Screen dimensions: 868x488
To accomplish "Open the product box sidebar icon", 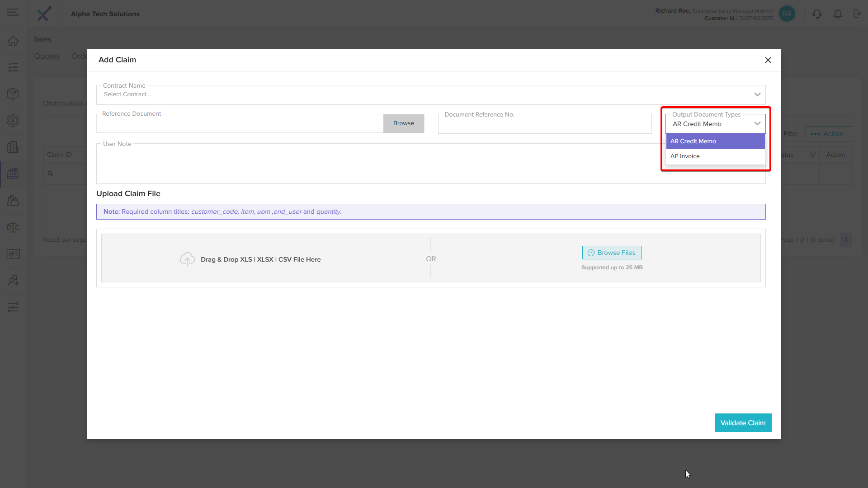I will pyautogui.click(x=13, y=94).
